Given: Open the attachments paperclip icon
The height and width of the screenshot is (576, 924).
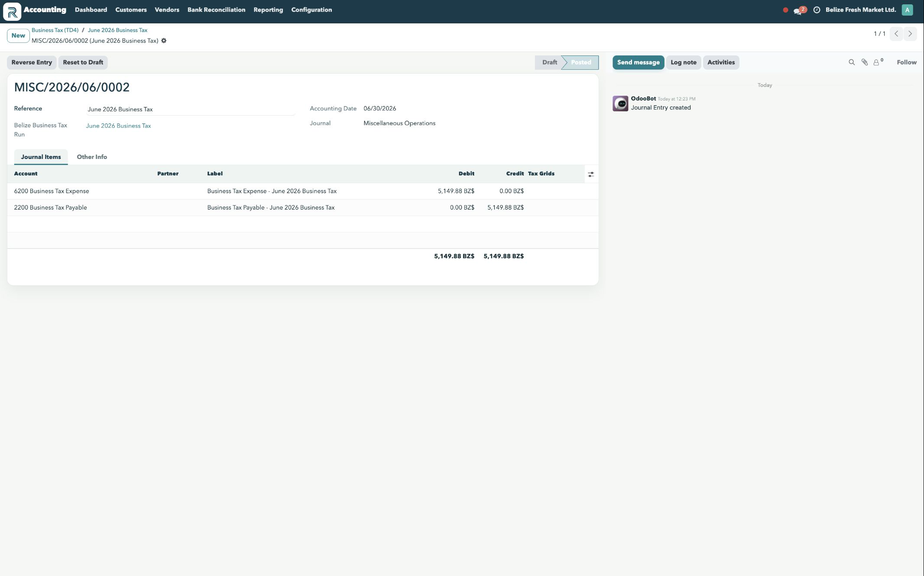Looking at the screenshot, I should (x=865, y=62).
